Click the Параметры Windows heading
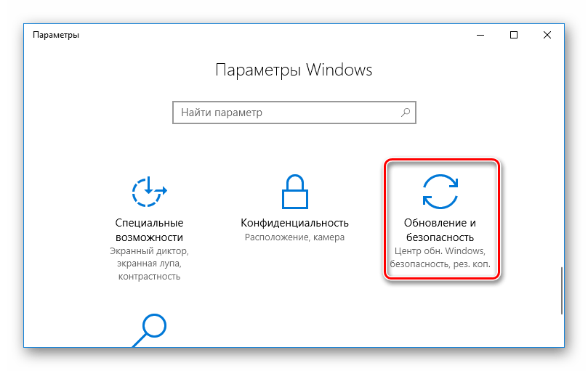588x371 pixels. click(x=294, y=70)
